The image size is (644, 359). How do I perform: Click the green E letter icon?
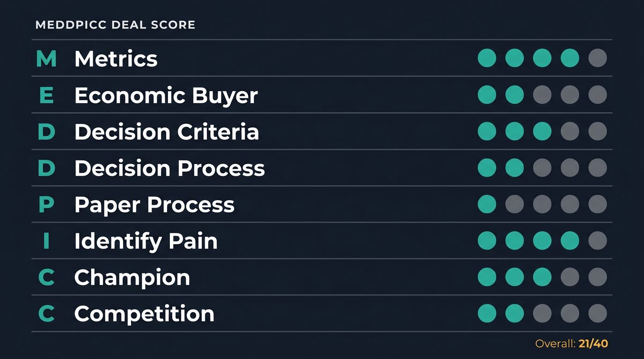coord(46,95)
